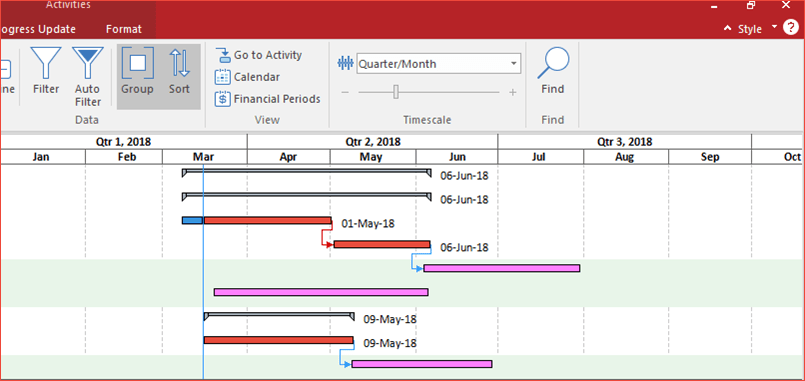This screenshot has height=381, width=805.
Task: Click the Aug month header
Action: click(625, 157)
